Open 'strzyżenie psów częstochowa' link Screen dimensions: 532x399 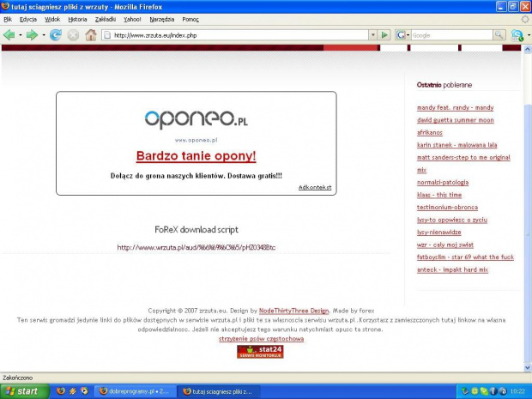(261, 339)
